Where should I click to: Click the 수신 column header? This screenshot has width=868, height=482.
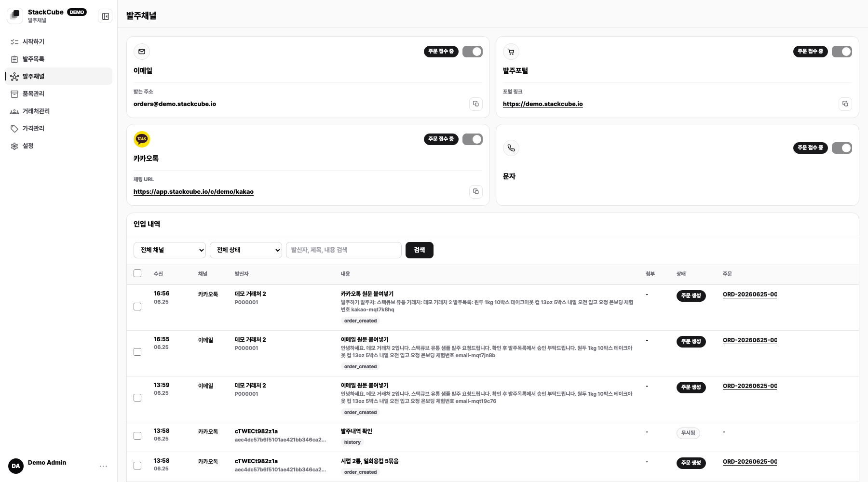[158, 274]
